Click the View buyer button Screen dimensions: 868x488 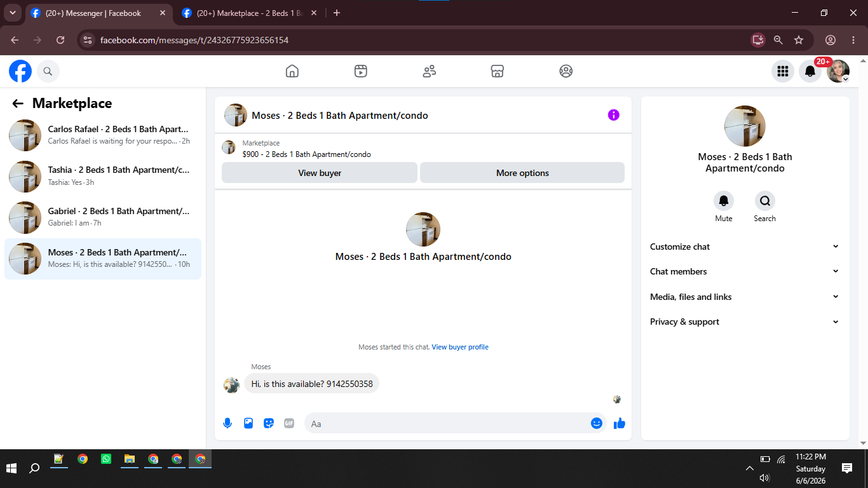320,173
